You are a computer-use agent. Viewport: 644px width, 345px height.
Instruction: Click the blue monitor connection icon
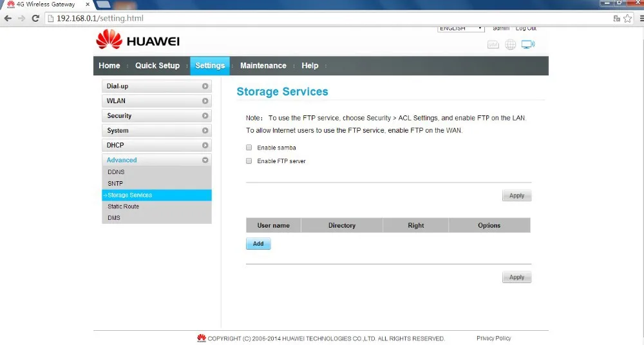(x=528, y=44)
